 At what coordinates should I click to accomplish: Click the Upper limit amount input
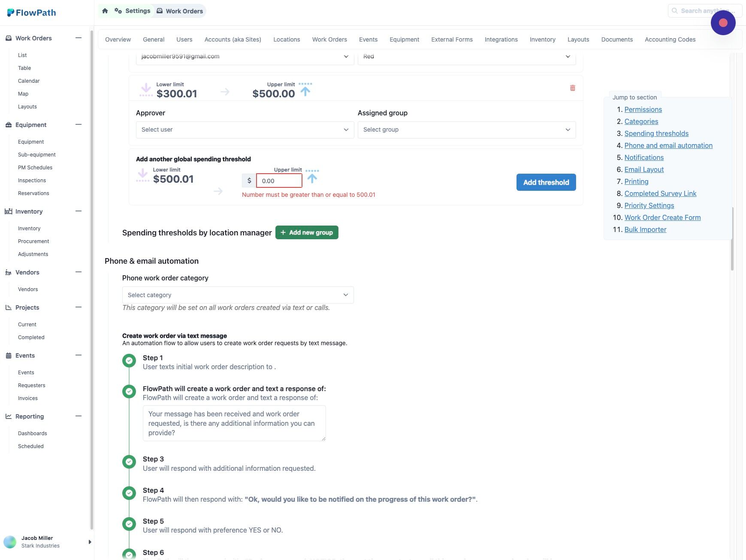click(279, 181)
